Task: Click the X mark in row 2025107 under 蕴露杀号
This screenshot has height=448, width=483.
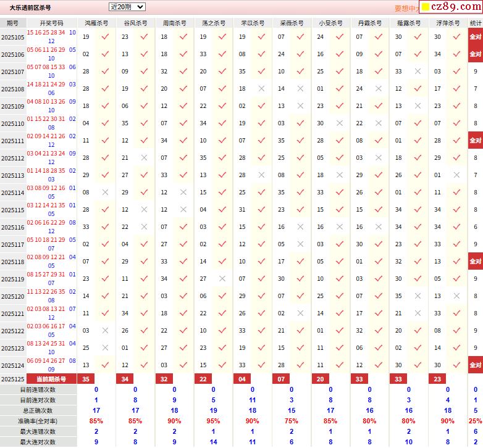Action: tap(418, 72)
